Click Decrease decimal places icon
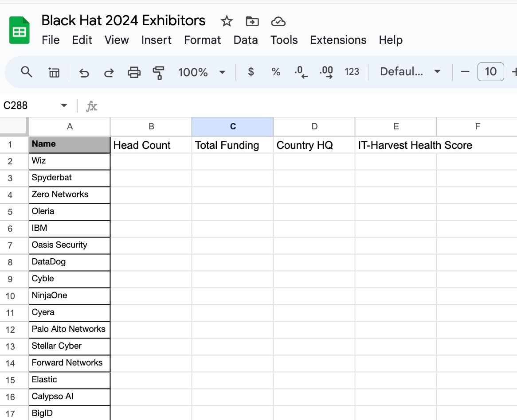Image resolution: width=517 pixels, height=420 pixels. [301, 72]
